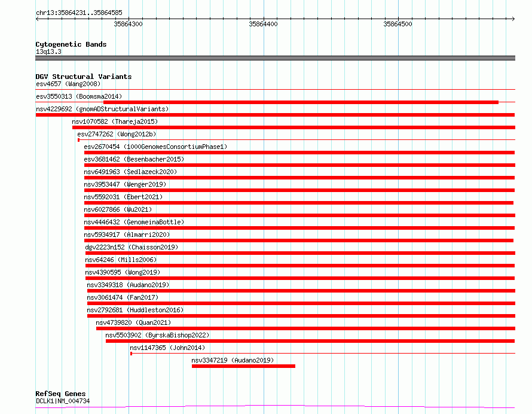The image size is (532, 414).
Task: Open gene DCLK1|NM_004734
Action: tap(63, 401)
